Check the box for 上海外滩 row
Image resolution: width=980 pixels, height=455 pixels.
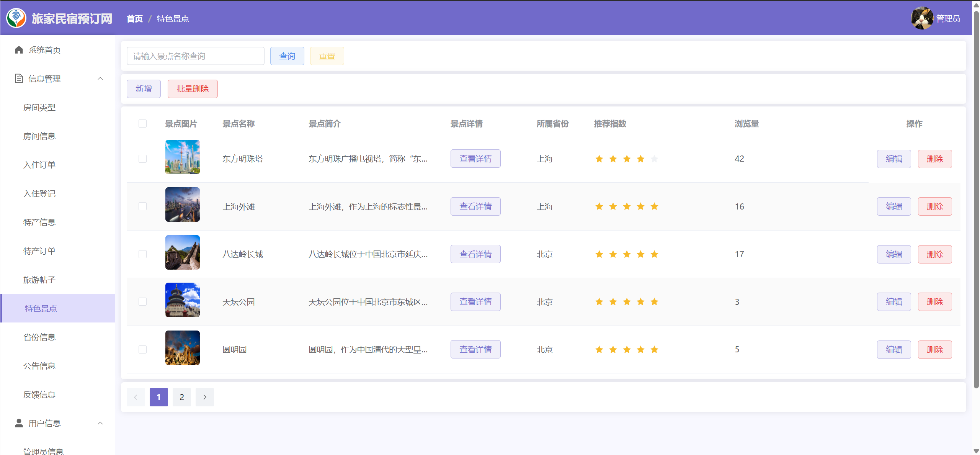pos(142,206)
